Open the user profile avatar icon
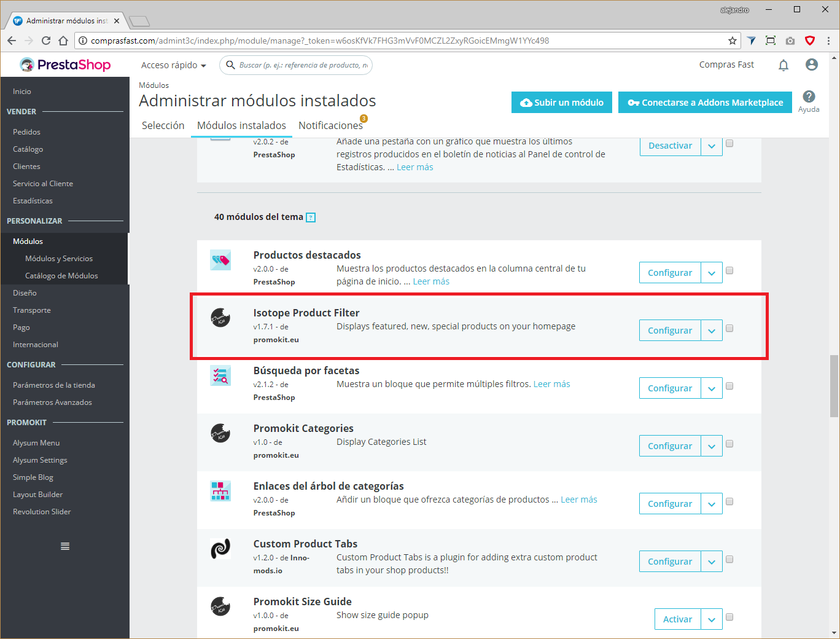Viewport: 840px width, 639px height. pos(812,65)
